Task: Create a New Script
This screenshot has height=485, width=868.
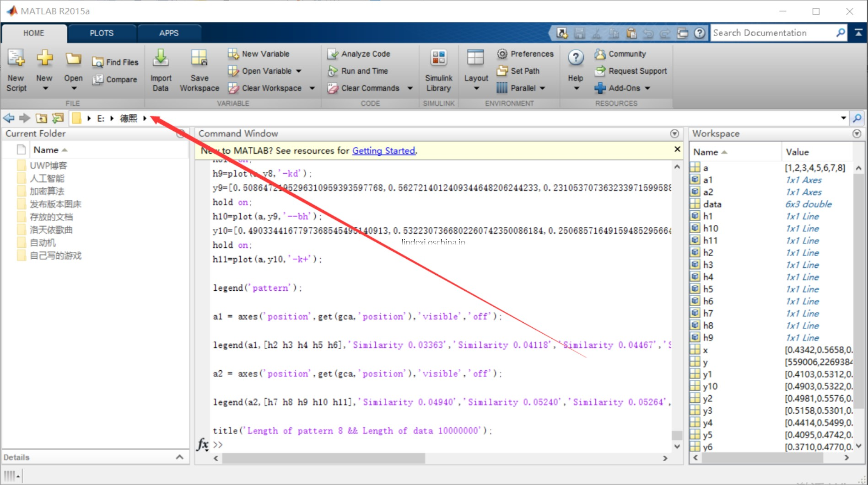Action: [16, 70]
